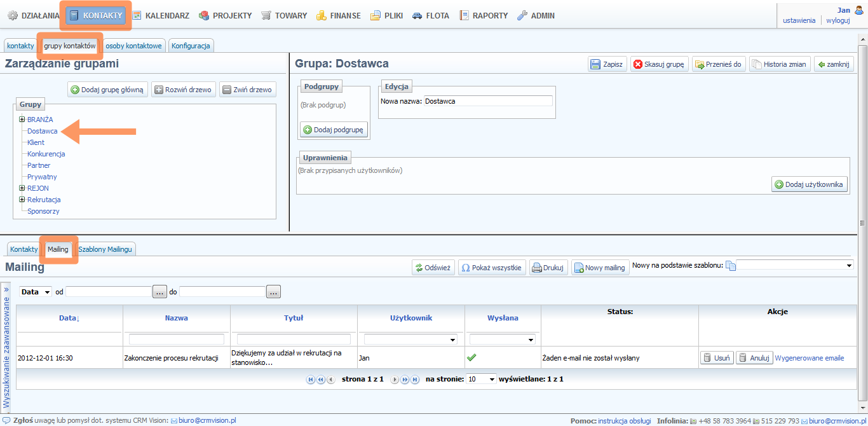
Task: Remove mailing row with Usuń button
Action: point(716,358)
